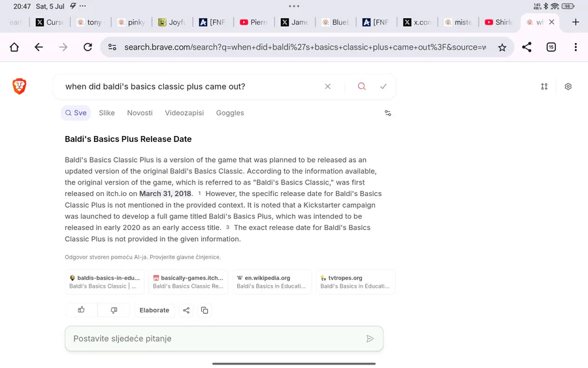
Task: Open site settings icon in address bar
Action: [112, 47]
